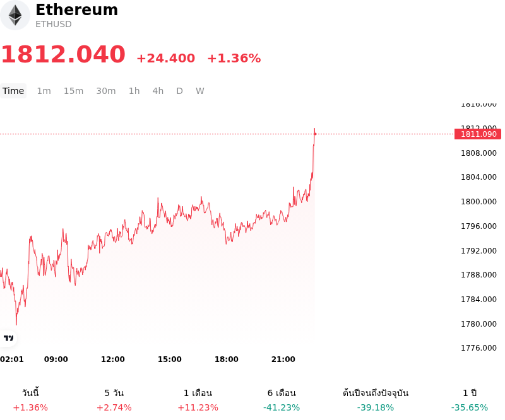Select the 5 วัน +2.74% range
Screen dimensions: 505x420
(x=114, y=400)
